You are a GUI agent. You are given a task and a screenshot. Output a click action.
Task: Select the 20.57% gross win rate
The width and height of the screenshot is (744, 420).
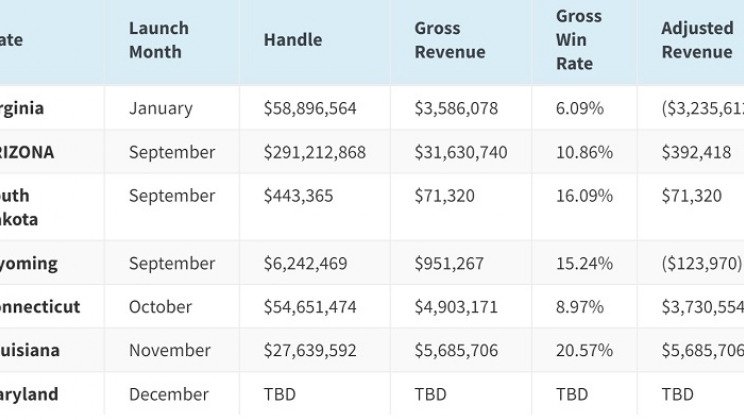click(x=583, y=351)
